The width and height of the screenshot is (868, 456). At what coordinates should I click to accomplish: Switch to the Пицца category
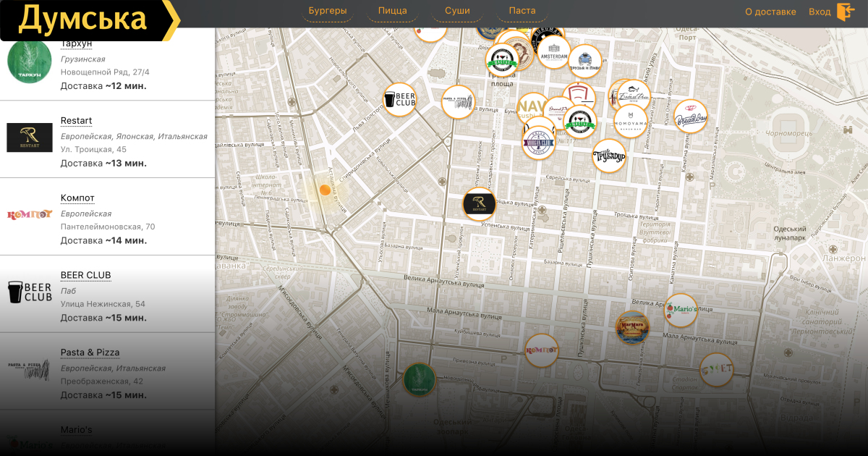(392, 11)
